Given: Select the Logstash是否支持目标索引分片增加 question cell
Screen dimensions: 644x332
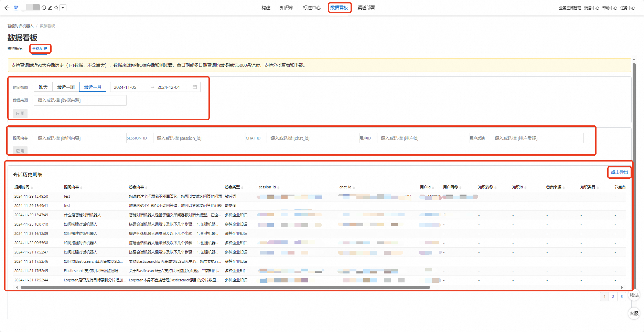Looking at the screenshot, I should click(95, 280).
